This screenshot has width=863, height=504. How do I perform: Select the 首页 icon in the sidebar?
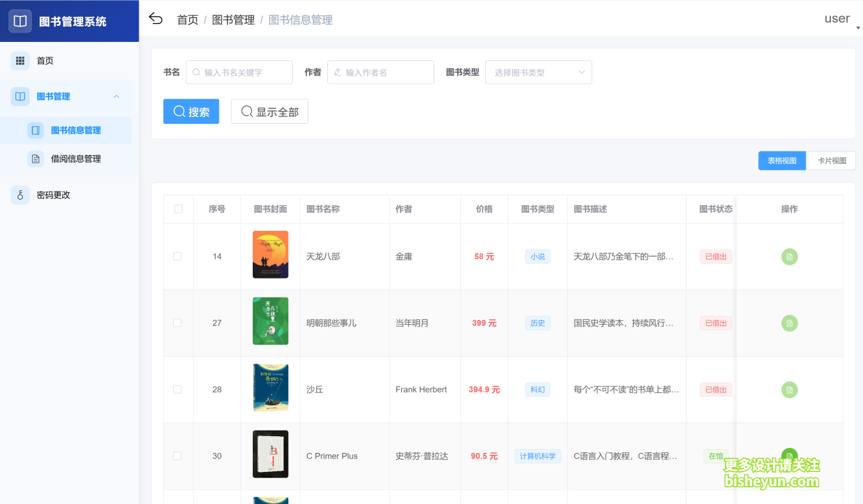[20, 60]
